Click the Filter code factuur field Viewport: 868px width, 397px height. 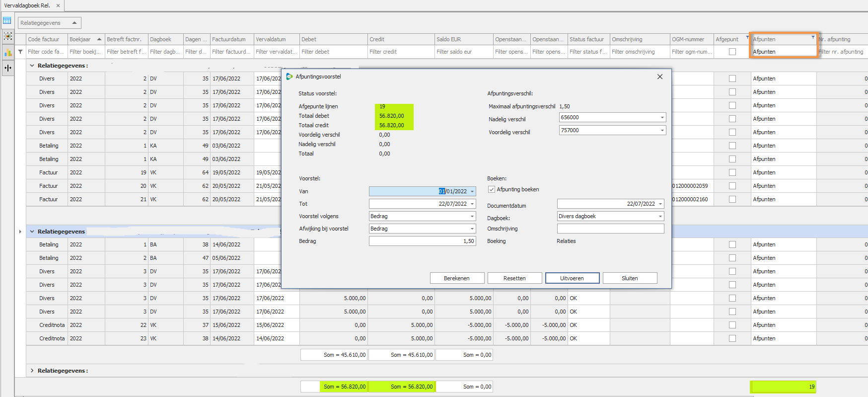(x=47, y=52)
